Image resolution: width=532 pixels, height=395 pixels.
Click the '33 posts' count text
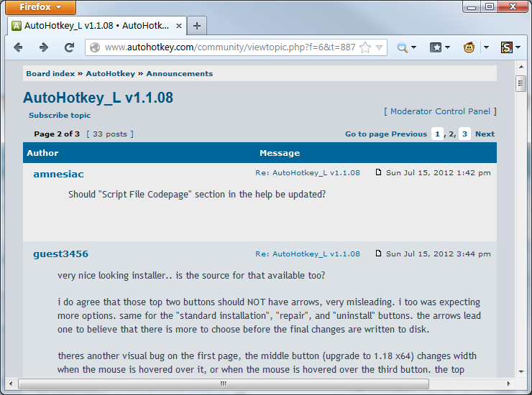(x=110, y=134)
